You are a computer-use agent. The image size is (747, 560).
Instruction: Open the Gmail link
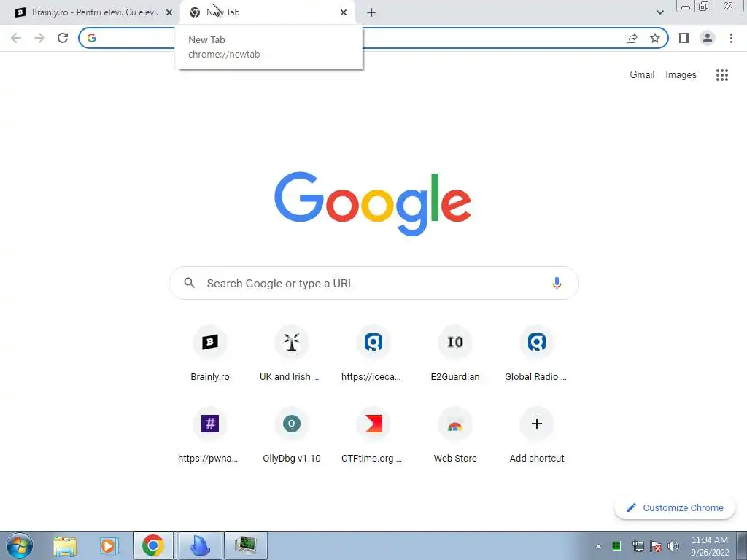[x=642, y=75]
